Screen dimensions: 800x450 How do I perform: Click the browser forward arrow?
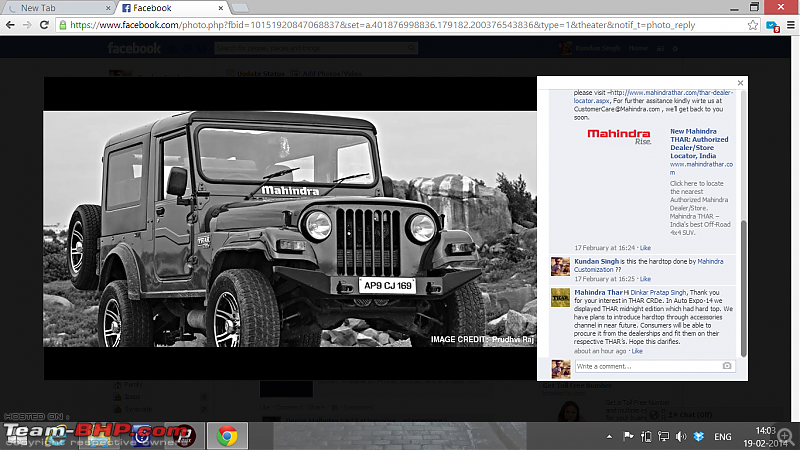(x=27, y=24)
